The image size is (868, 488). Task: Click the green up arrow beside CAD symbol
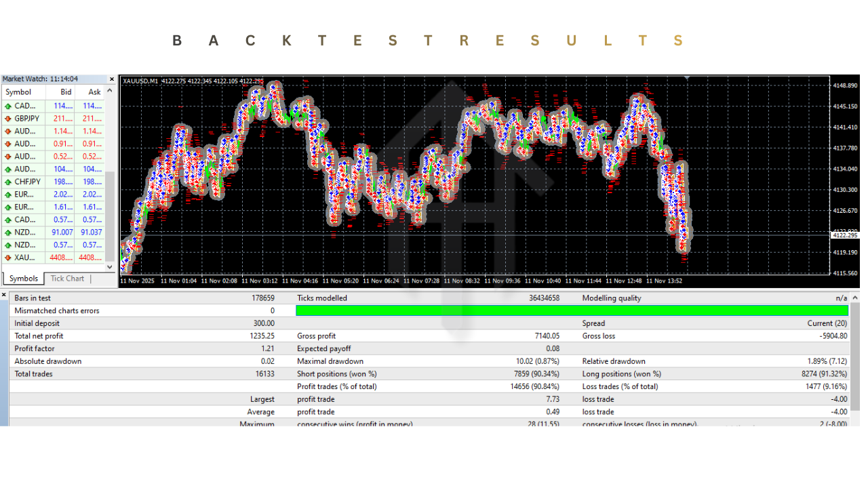tap(8, 106)
